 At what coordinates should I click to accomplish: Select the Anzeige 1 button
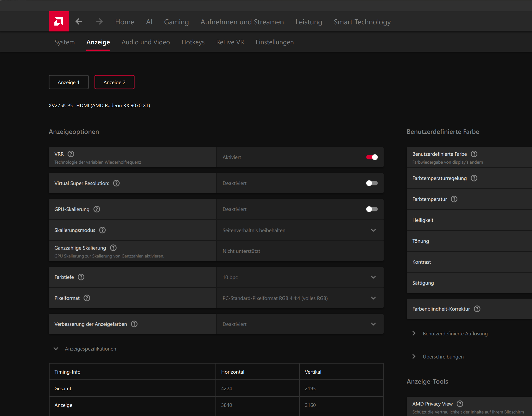pyautogui.click(x=69, y=82)
